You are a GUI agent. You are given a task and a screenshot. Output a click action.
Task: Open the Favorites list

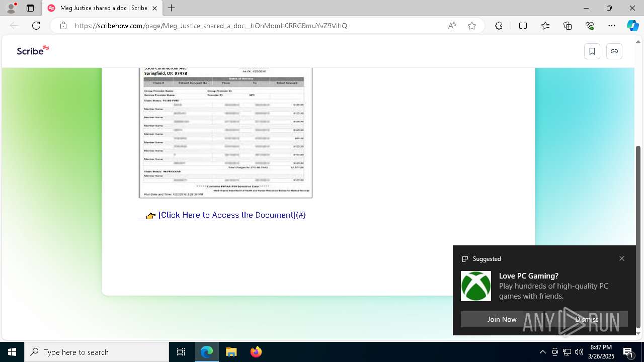[545, 26]
